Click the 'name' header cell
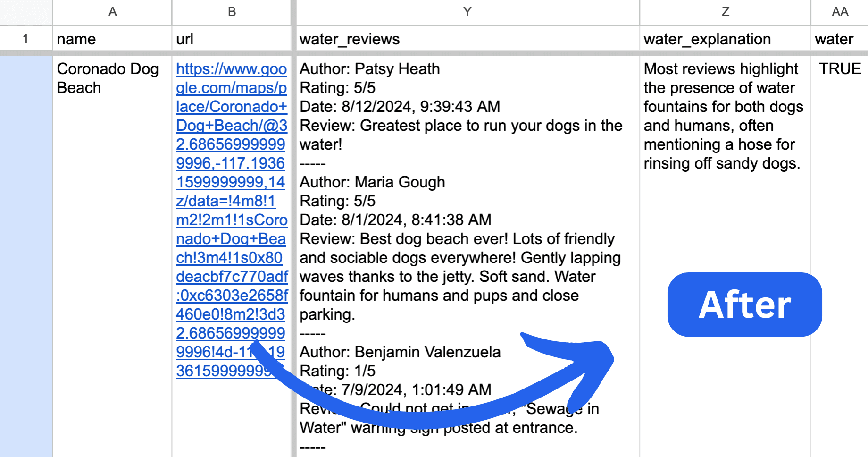Screen dimensions: 868x457 [112, 39]
